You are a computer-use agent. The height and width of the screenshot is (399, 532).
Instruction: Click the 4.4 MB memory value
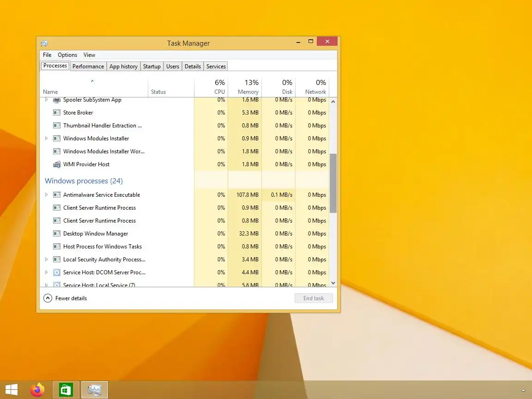[x=250, y=272]
